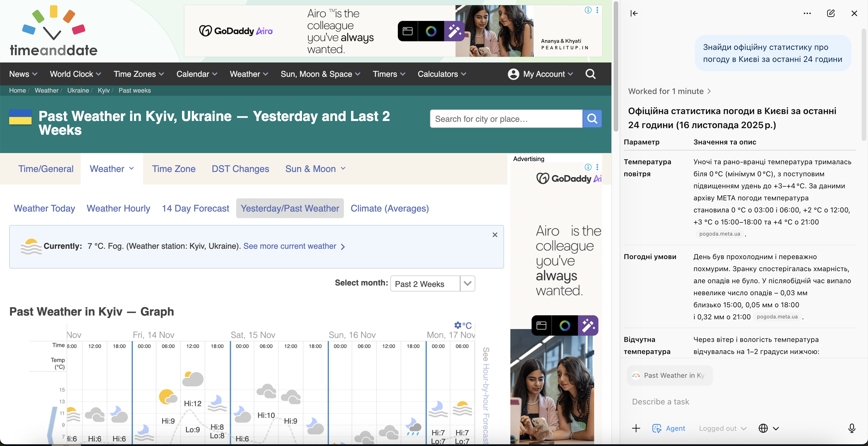Click plus icon to add attachment
Viewport: 868px width, 446px height.
pos(636,428)
